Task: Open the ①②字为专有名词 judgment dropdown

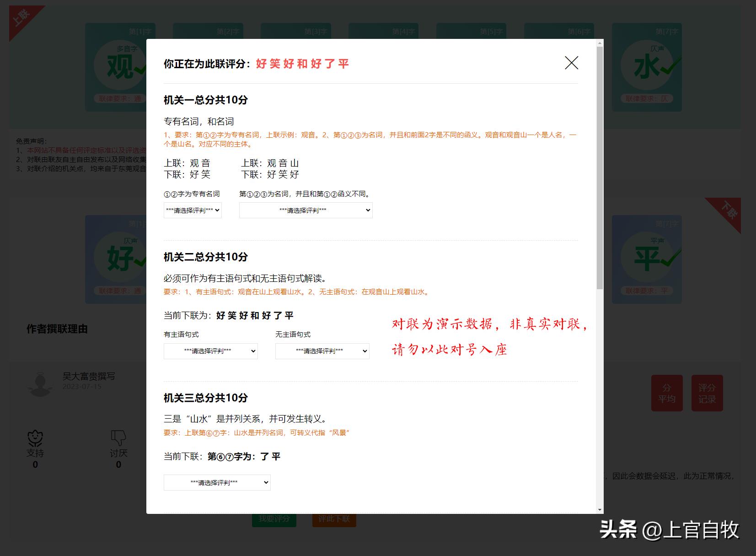Action: [x=193, y=211]
